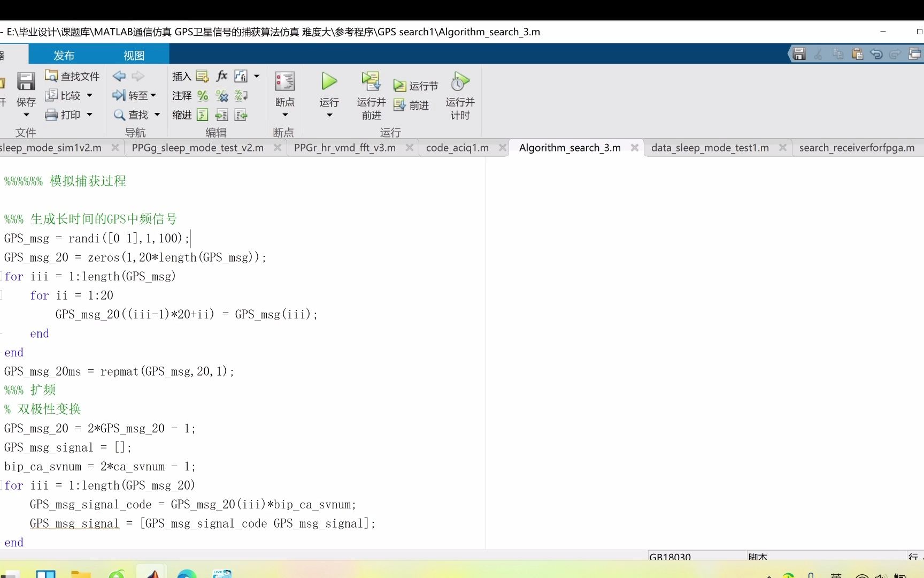Expand the fixed-point insert dropdown arrow

[257, 76]
